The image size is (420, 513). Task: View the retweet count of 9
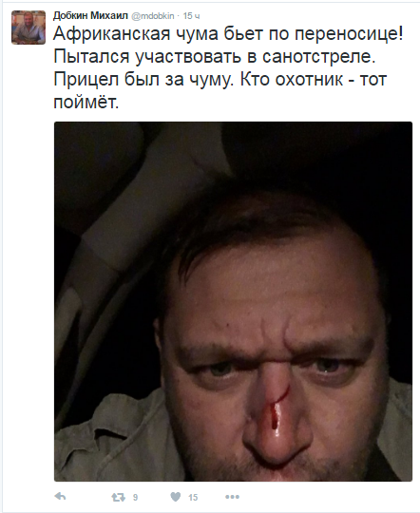point(135,498)
